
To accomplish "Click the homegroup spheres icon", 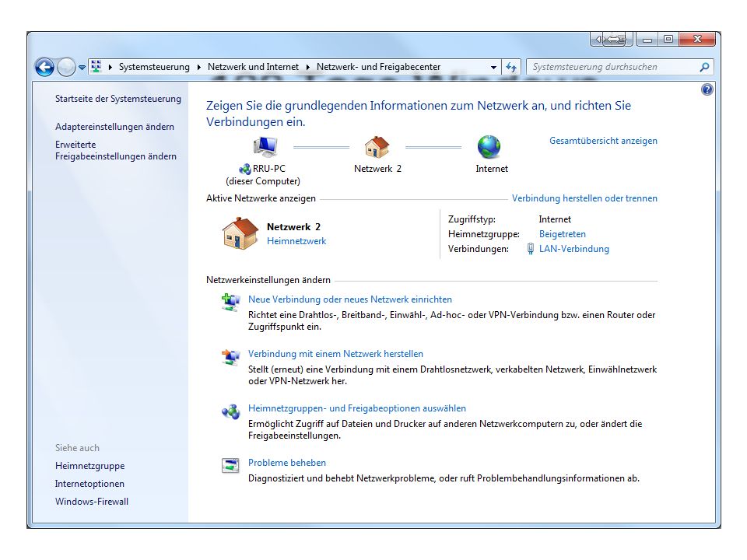I will (x=231, y=411).
